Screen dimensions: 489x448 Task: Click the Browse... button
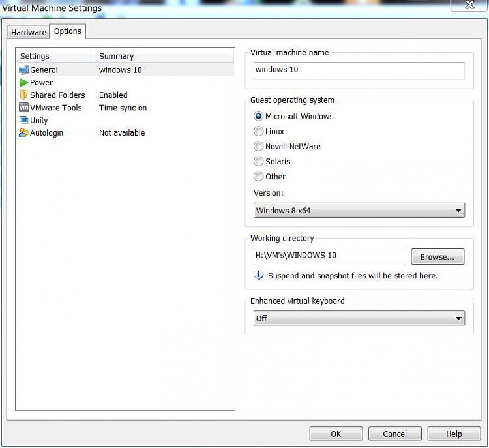[437, 257]
